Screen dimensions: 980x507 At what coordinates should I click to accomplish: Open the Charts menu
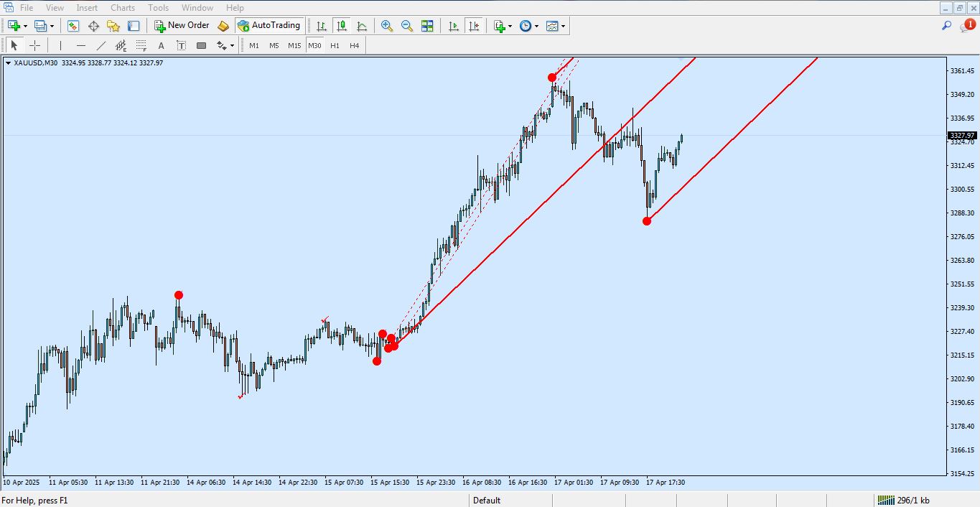coord(122,8)
